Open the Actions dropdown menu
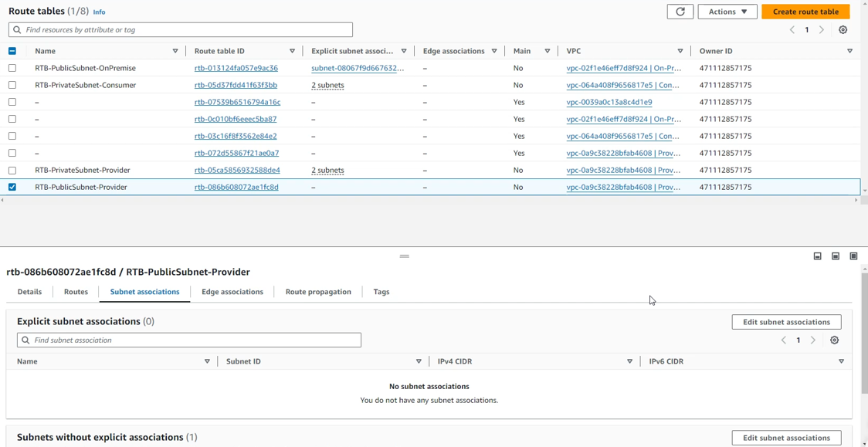This screenshot has height=447, width=868. [x=727, y=12]
